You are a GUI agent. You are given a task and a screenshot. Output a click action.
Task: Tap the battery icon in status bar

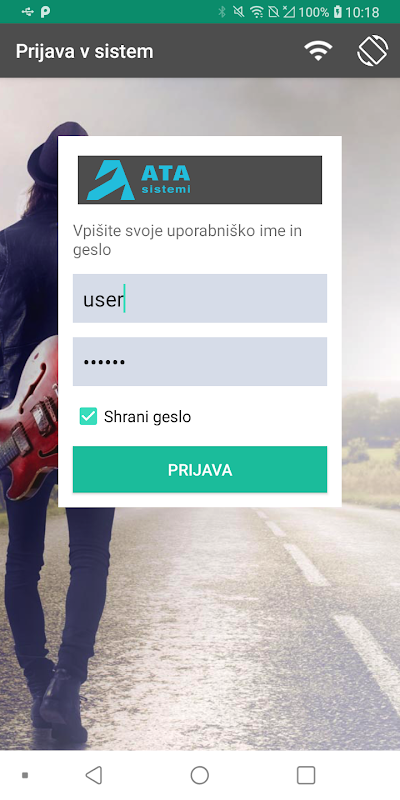pyautogui.click(x=337, y=12)
